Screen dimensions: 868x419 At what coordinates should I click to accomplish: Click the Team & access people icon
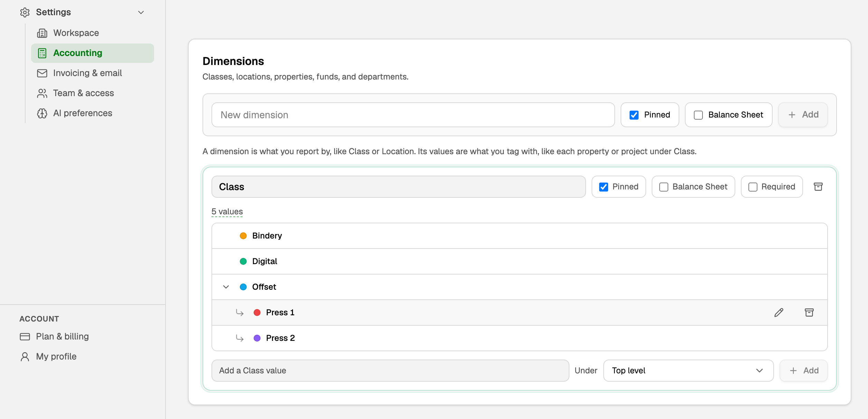tap(42, 93)
